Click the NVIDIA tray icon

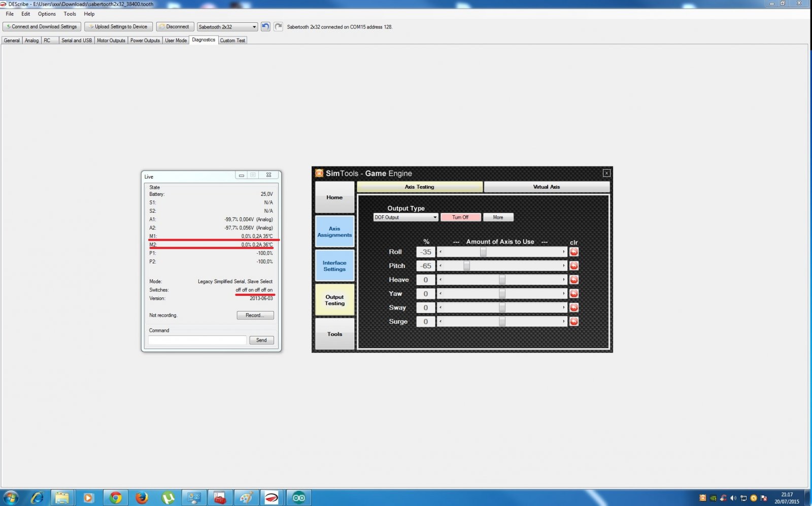tap(713, 498)
